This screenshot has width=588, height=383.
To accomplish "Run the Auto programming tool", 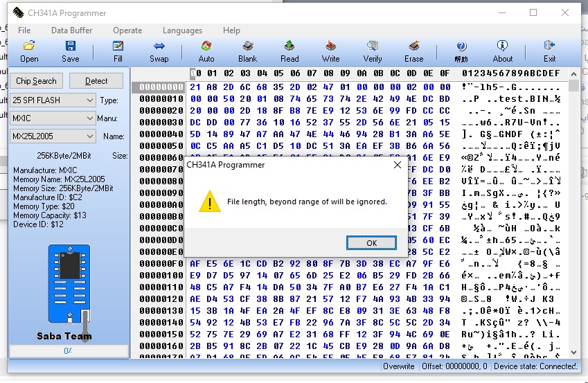I will click(206, 52).
